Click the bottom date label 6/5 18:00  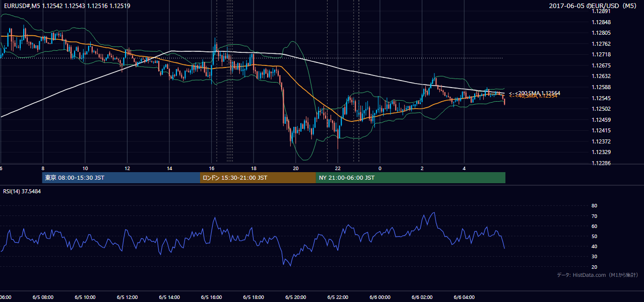click(x=253, y=297)
